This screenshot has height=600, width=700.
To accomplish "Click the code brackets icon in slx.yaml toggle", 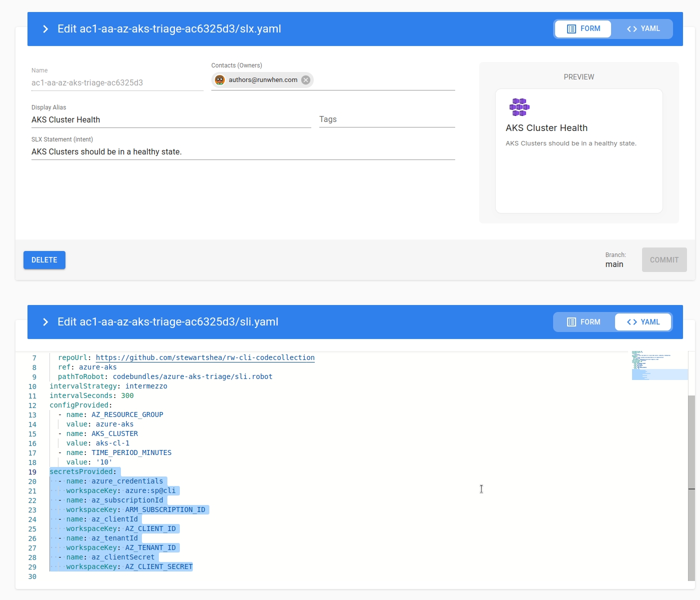I will coord(632,29).
